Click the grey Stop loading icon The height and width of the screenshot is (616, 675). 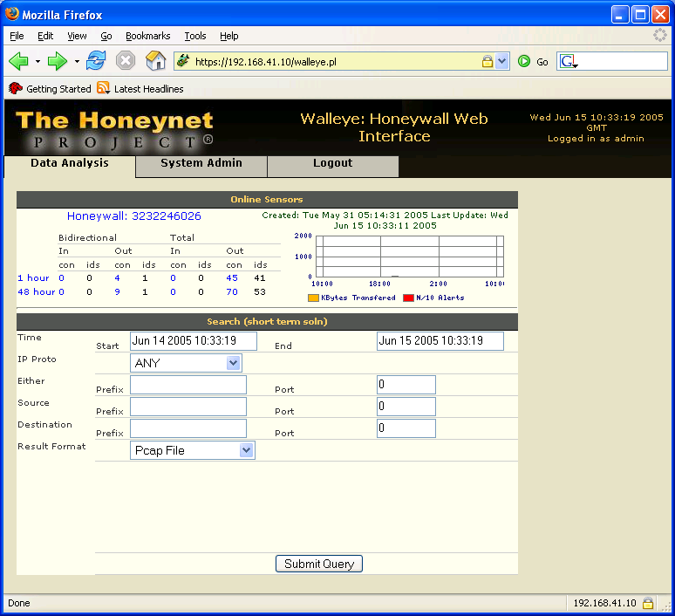point(126,61)
